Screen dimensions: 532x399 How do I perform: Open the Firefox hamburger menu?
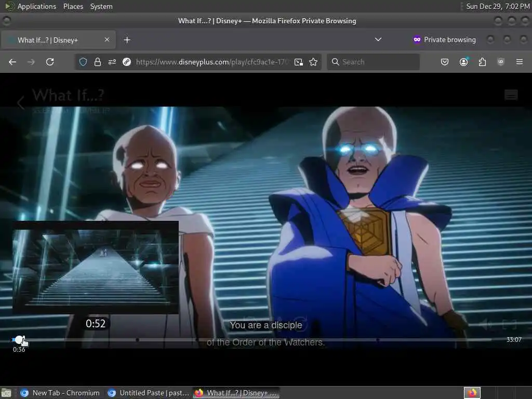pyautogui.click(x=519, y=62)
